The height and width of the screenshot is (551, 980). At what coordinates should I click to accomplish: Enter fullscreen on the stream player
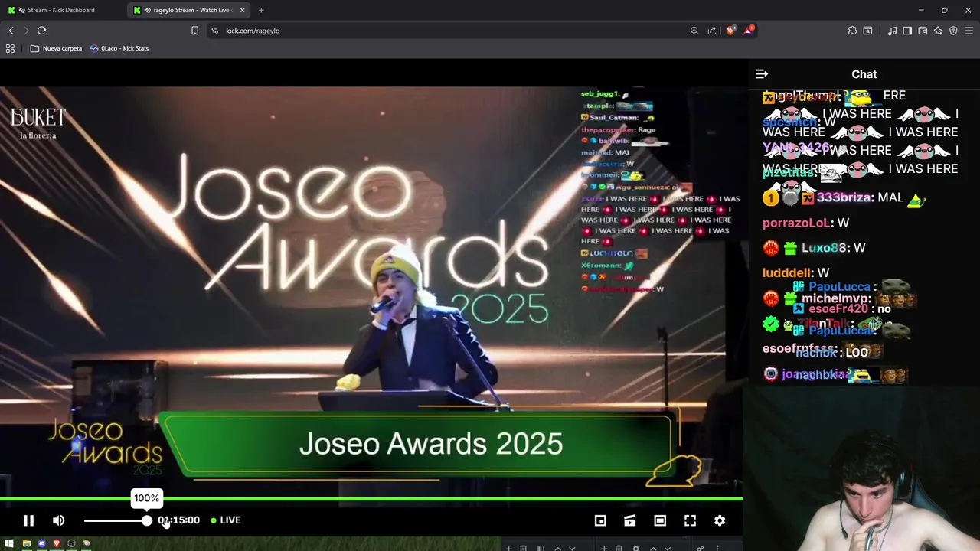pos(690,520)
